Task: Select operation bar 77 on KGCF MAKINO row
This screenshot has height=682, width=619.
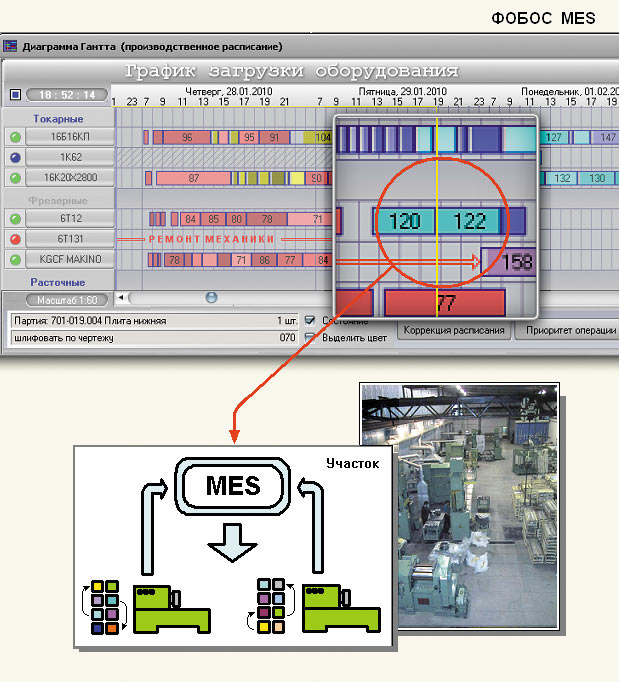Action: pos(290,260)
